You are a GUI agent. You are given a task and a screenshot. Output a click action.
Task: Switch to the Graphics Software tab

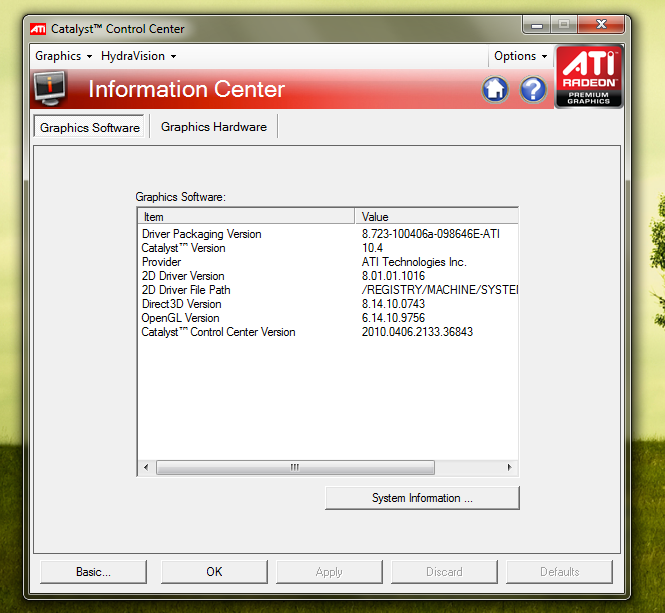click(89, 127)
